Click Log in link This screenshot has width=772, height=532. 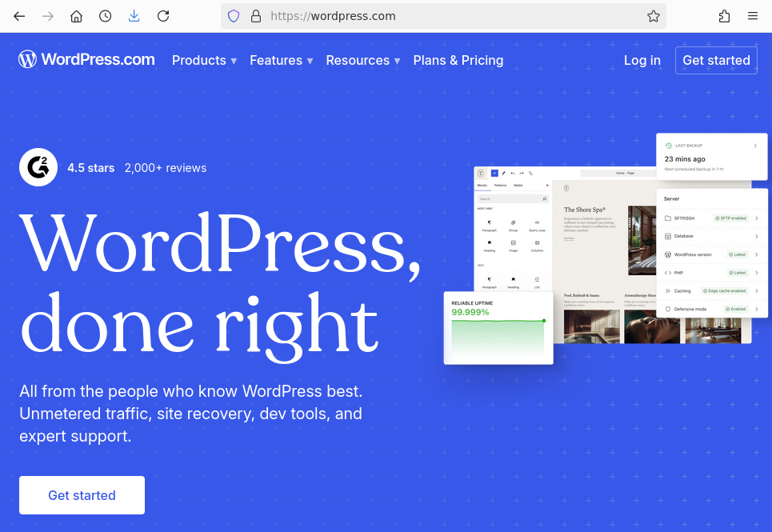(x=642, y=60)
